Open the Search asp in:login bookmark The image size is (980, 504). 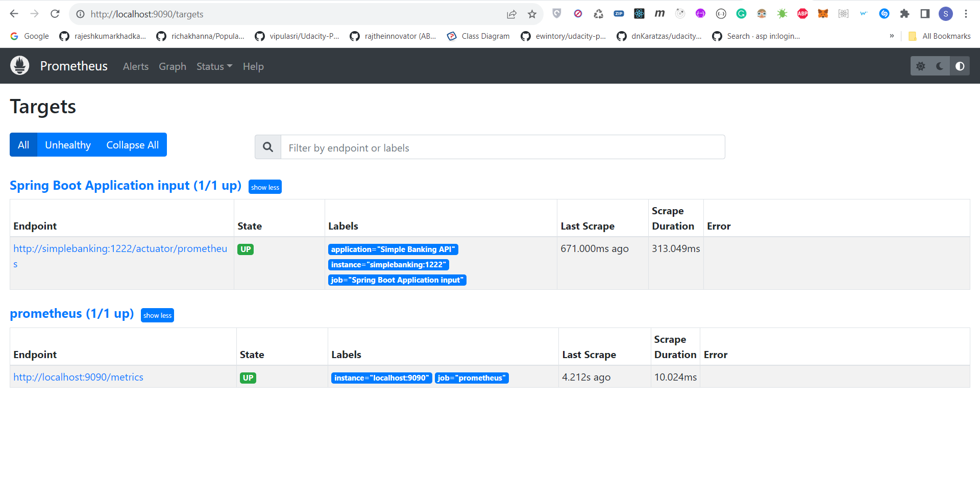(x=756, y=36)
